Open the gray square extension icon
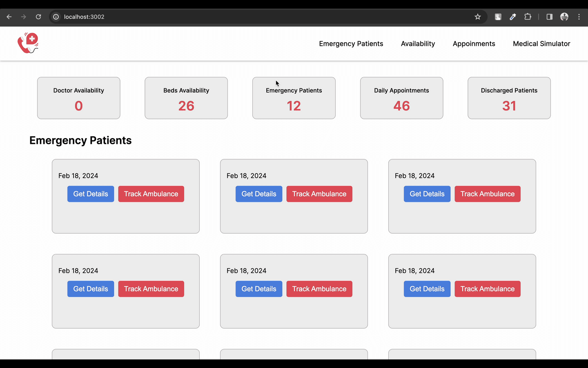Screen dimensions: 588x368 coord(498,17)
